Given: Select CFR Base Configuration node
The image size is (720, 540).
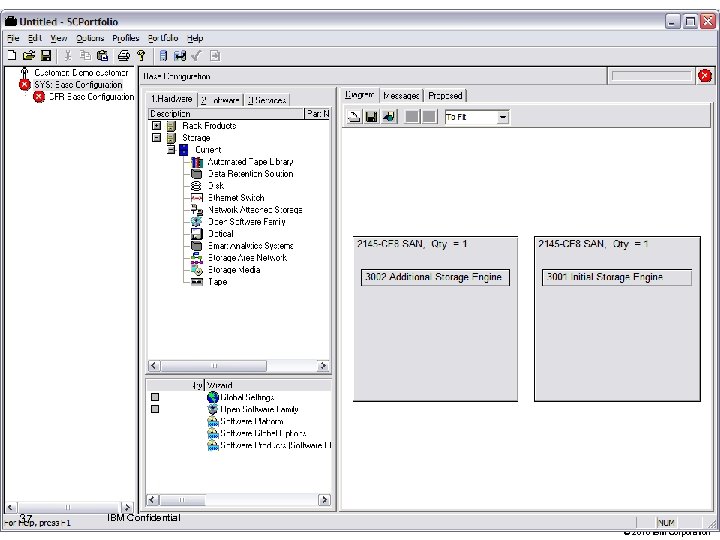Looking at the screenshot, I should click(x=91, y=96).
